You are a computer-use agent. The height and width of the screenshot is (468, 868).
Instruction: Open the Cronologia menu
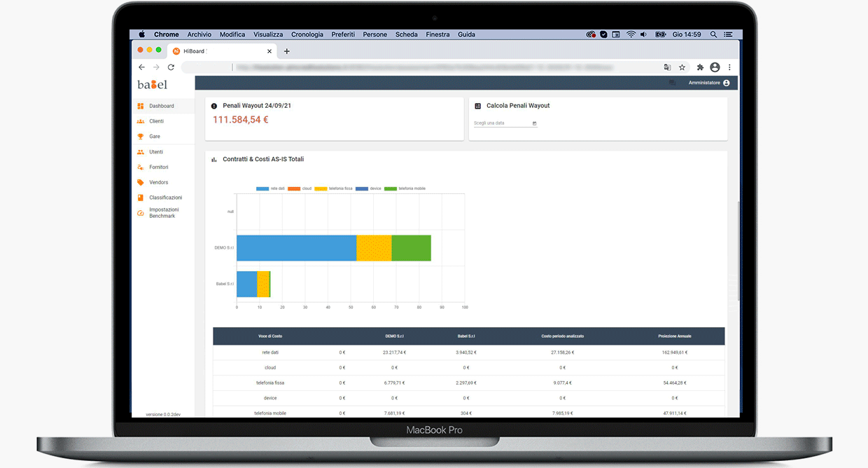point(307,34)
